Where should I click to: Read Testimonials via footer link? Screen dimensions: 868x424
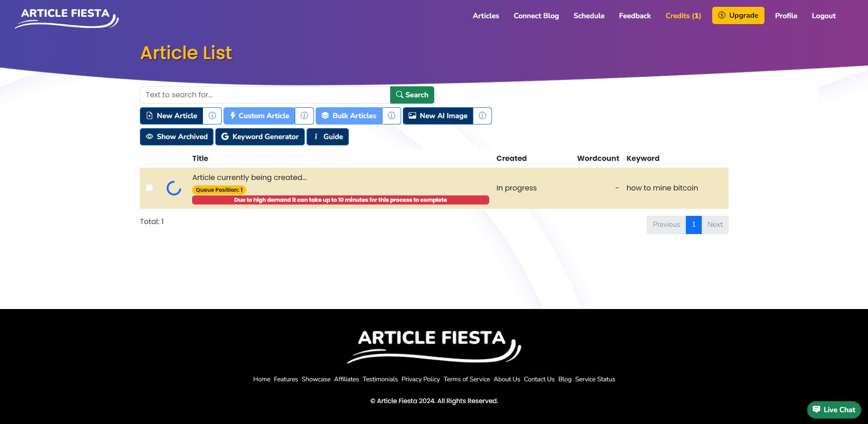380,379
